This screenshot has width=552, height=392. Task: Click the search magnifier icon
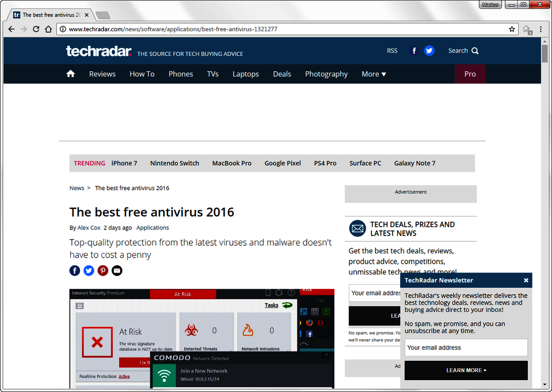pos(475,50)
